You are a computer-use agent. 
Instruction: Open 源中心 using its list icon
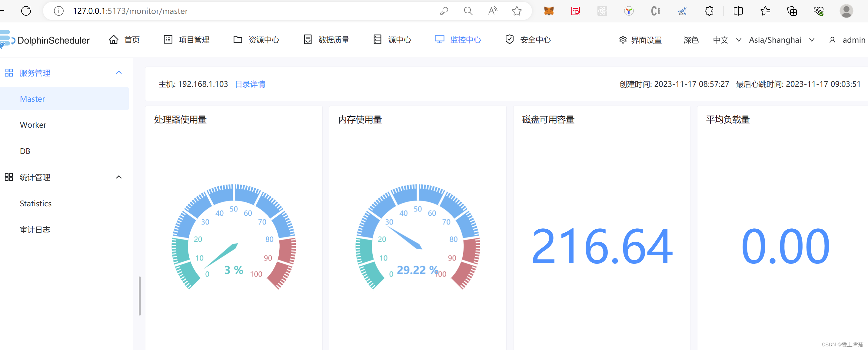(377, 39)
